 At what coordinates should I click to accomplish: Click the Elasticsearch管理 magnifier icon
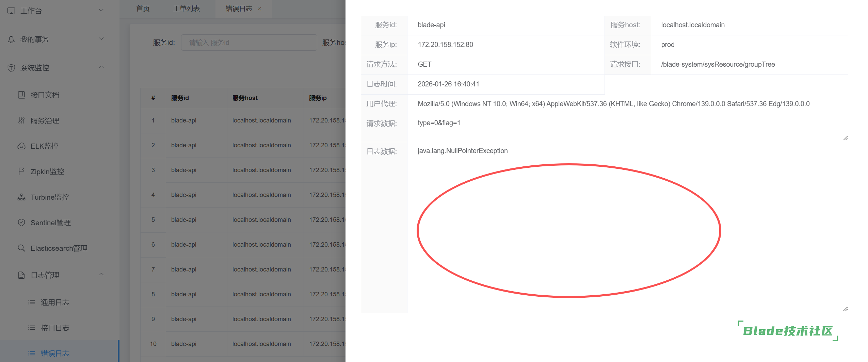pyautogui.click(x=21, y=248)
